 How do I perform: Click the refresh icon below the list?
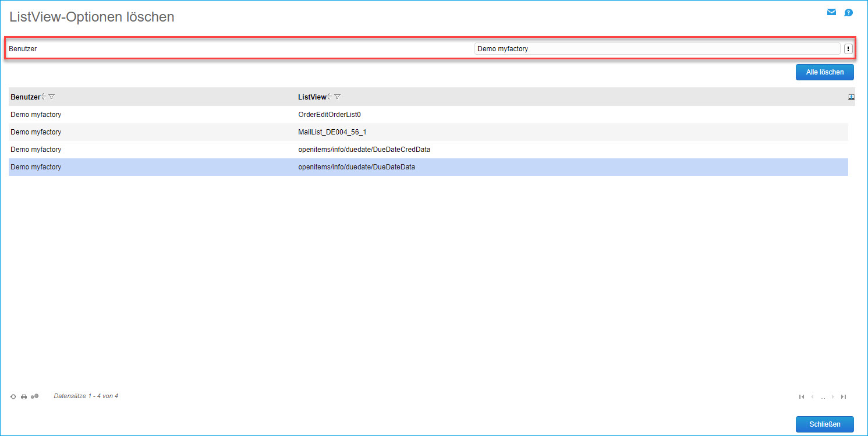tap(13, 396)
